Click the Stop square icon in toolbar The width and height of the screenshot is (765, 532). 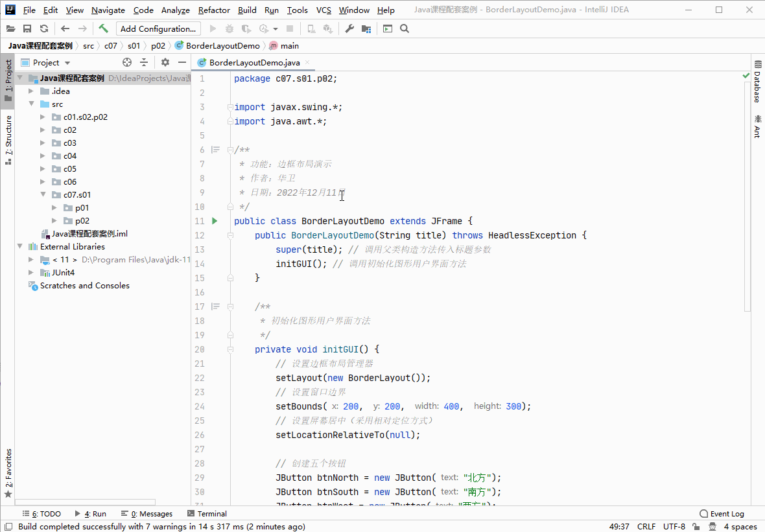click(x=290, y=29)
